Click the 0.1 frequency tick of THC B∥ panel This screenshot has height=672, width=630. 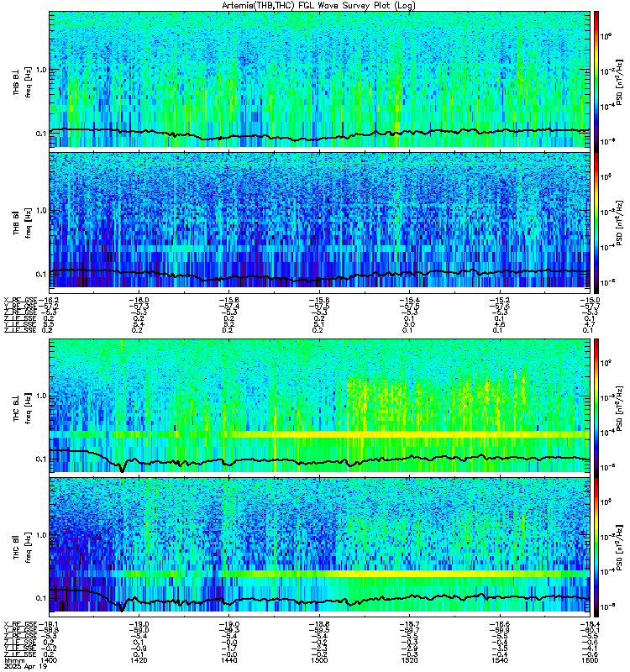pyautogui.click(x=41, y=598)
